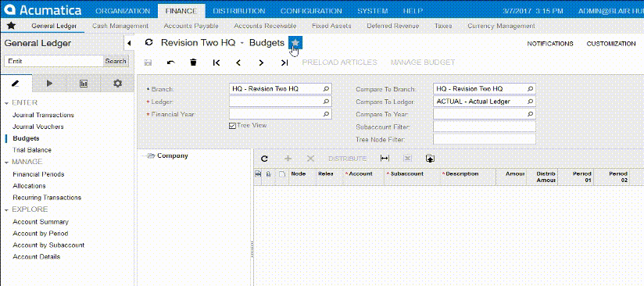Viewport: 644px width, 286px height.
Task: Open CUSTOMIZATION menu
Action: point(611,43)
